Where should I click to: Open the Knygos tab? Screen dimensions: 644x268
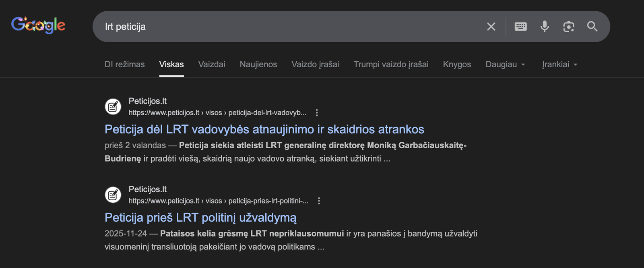click(457, 64)
